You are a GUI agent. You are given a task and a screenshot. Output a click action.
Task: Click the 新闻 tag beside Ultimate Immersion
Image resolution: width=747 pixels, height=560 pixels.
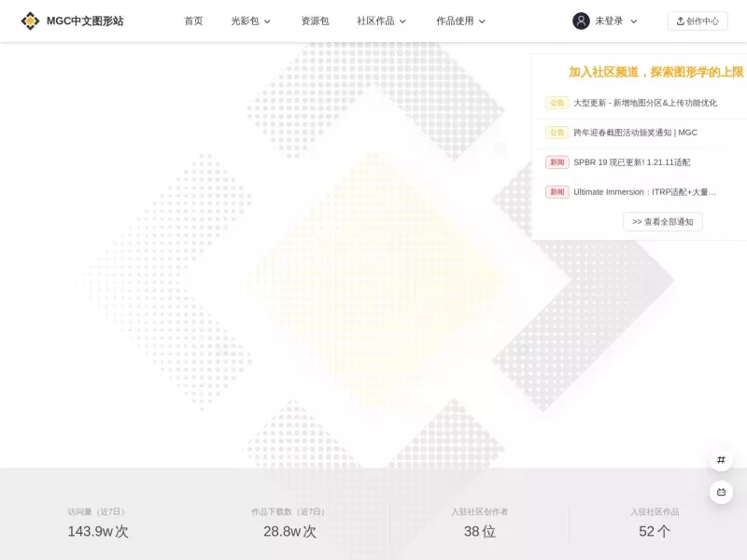557,192
